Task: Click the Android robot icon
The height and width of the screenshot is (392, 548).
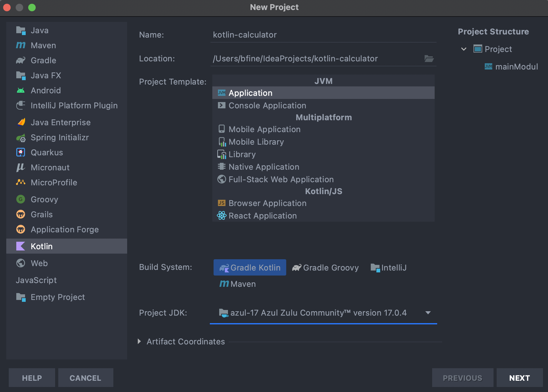Action: click(x=21, y=90)
